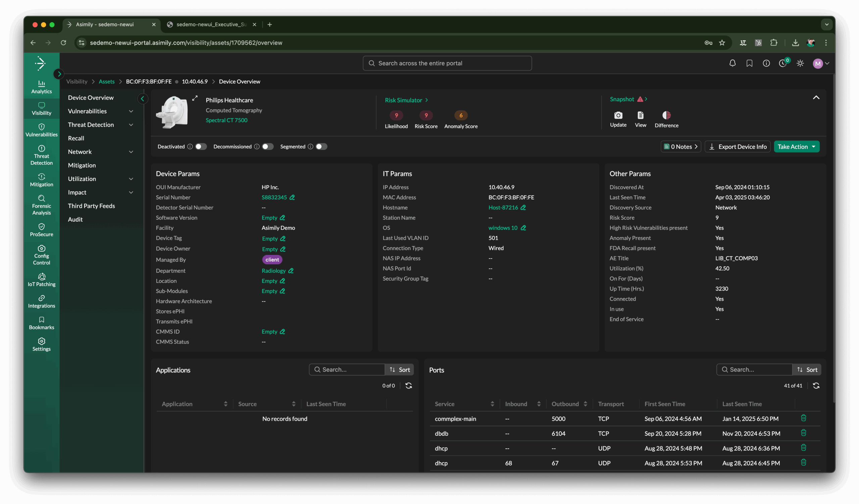Click the notifications bell icon
Viewport: 859px width, 504px height.
[732, 63]
